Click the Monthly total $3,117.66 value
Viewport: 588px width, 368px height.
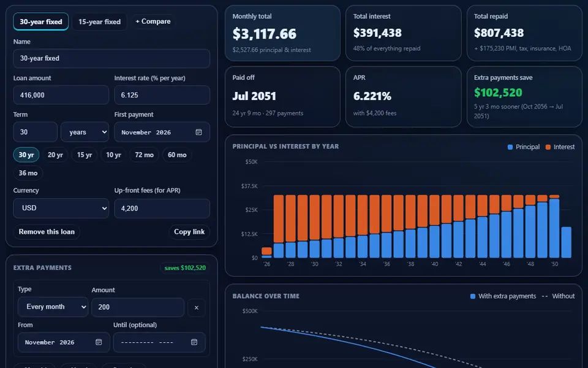(x=265, y=34)
